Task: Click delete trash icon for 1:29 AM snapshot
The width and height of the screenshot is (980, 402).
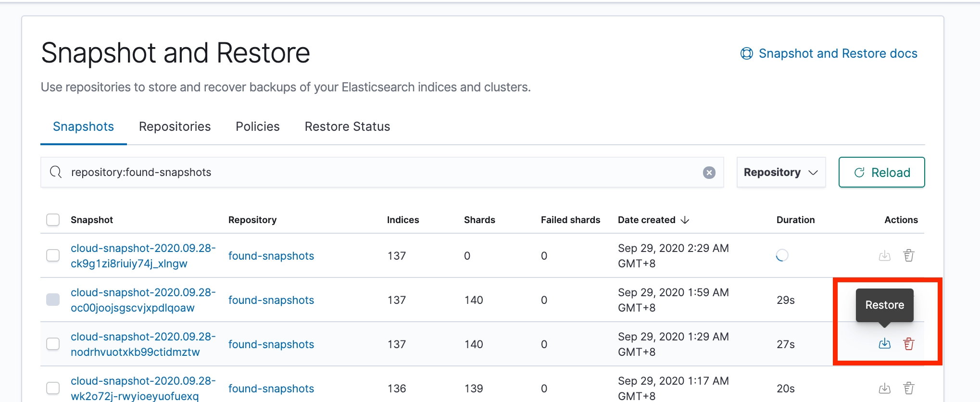Action: click(908, 344)
